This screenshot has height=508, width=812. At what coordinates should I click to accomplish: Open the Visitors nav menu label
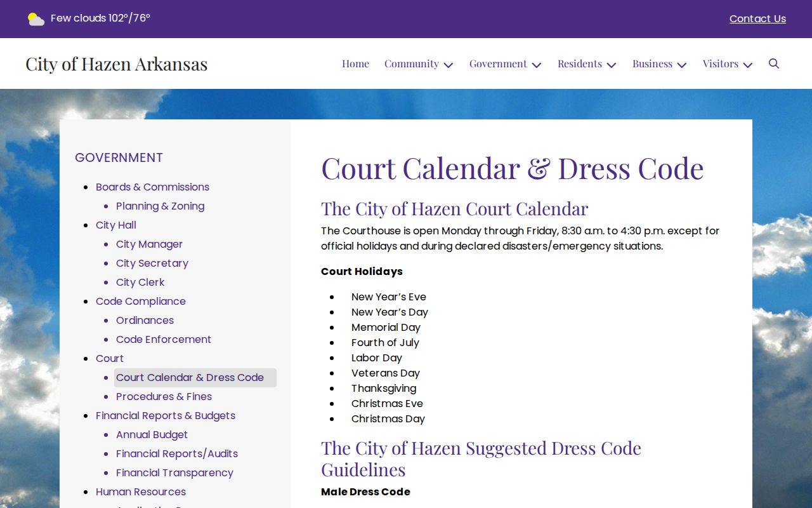pos(721,63)
